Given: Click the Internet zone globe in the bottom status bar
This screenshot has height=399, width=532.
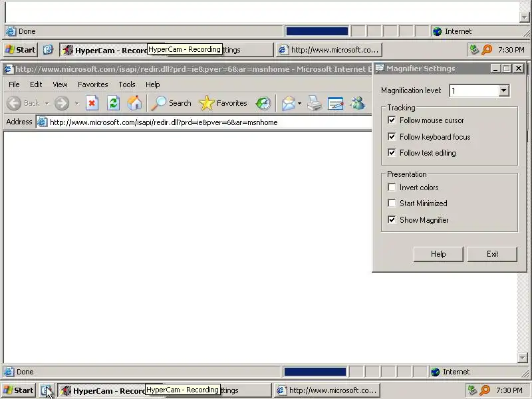Looking at the screenshot, I should tap(436, 372).
